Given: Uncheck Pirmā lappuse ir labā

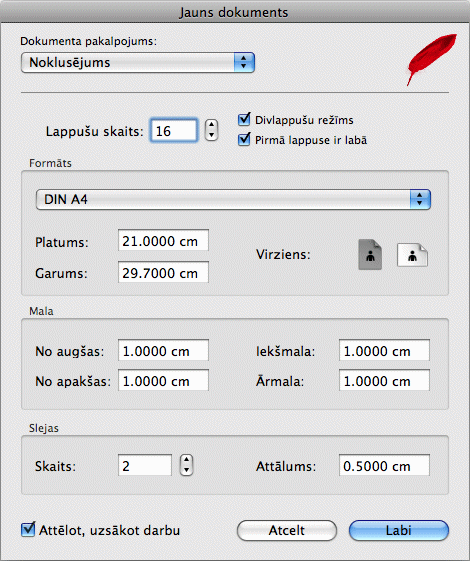Looking at the screenshot, I should [244, 139].
